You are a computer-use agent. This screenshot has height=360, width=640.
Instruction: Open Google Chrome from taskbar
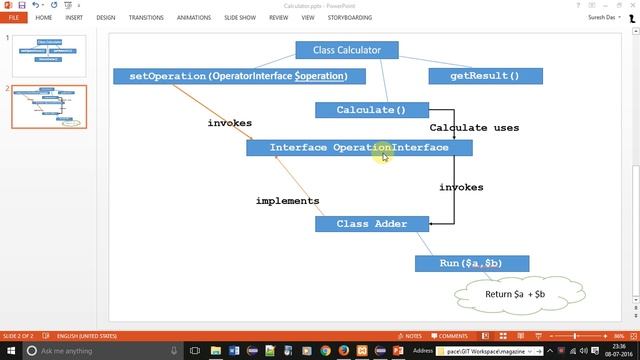pos(325,351)
